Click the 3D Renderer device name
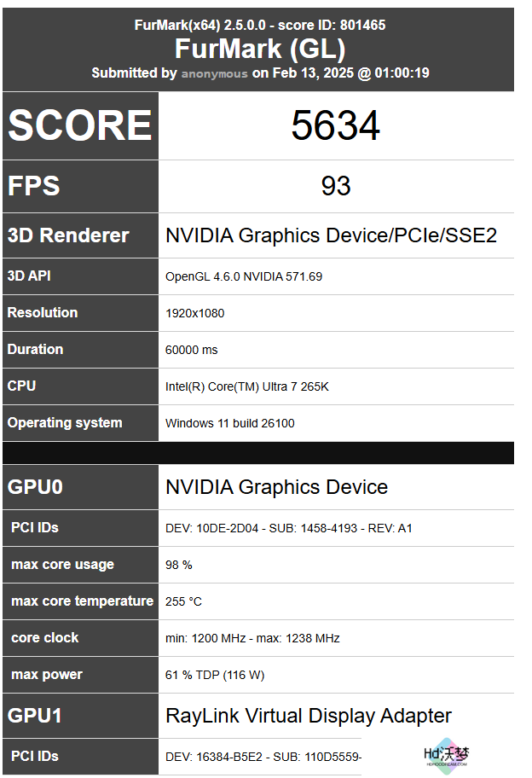532x778 pixels. (331, 235)
